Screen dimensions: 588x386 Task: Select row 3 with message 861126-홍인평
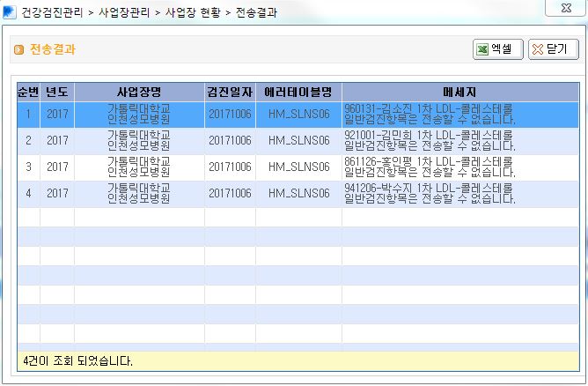[298, 167]
